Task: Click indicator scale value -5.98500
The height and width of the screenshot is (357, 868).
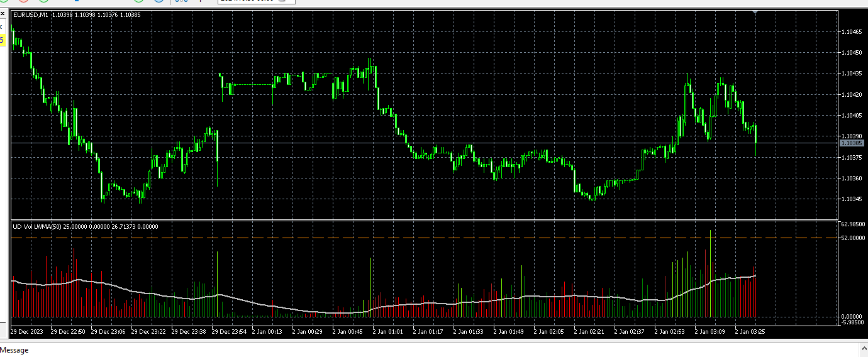Action: pyautogui.click(x=854, y=322)
